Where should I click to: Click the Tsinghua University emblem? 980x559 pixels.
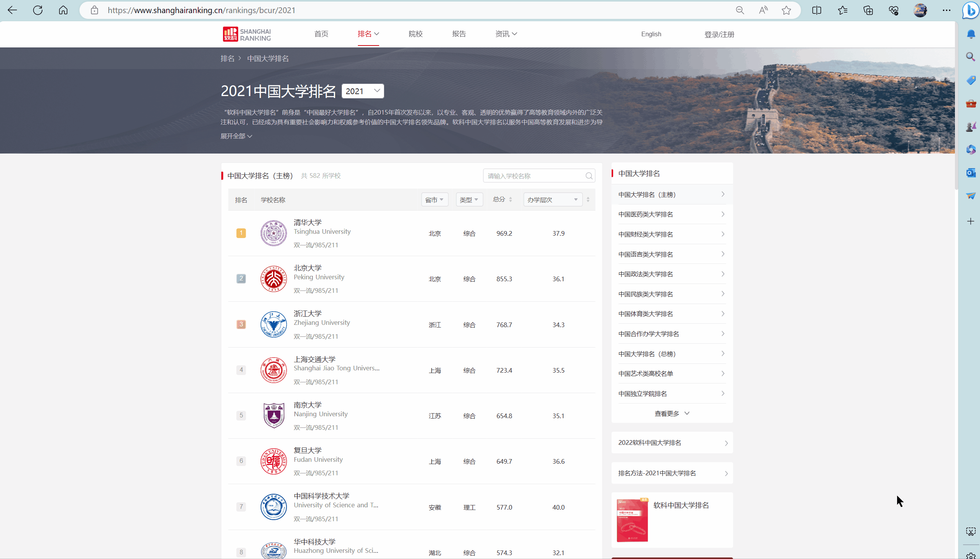(x=273, y=233)
